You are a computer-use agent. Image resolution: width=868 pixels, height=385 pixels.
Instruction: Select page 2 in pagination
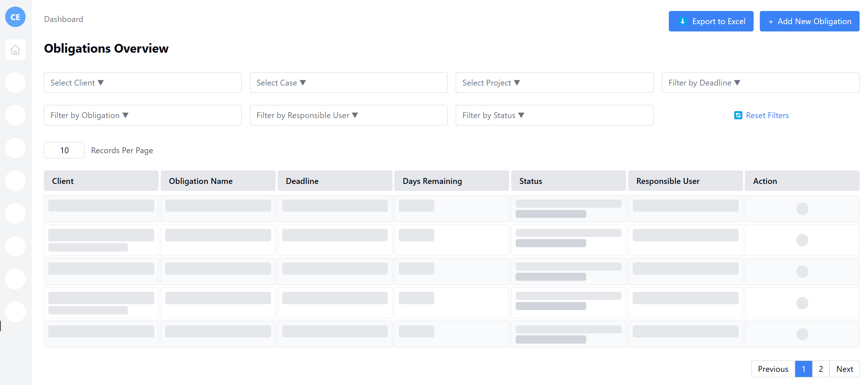pos(821,369)
